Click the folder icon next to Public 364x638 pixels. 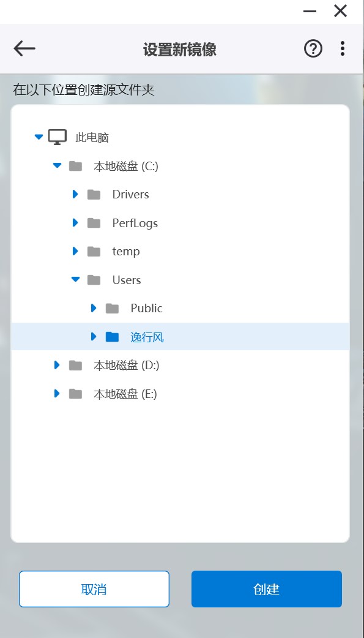tap(113, 308)
